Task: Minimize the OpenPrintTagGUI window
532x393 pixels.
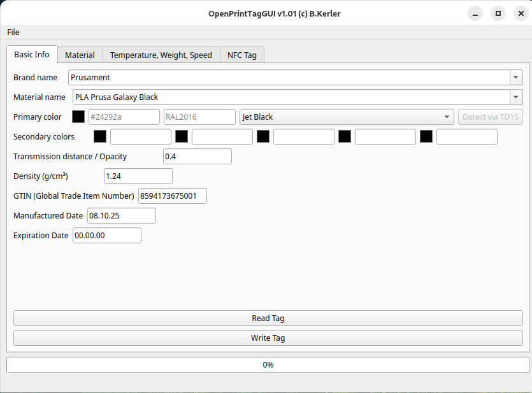Action: 475,13
